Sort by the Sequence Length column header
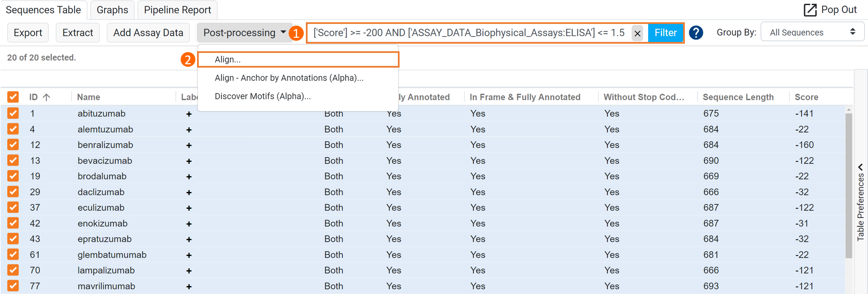Viewport: 868px width, 294px height. point(738,97)
